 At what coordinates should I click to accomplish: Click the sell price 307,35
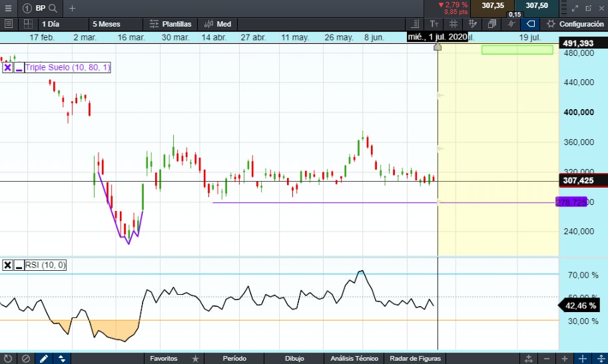pyautogui.click(x=492, y=6)
